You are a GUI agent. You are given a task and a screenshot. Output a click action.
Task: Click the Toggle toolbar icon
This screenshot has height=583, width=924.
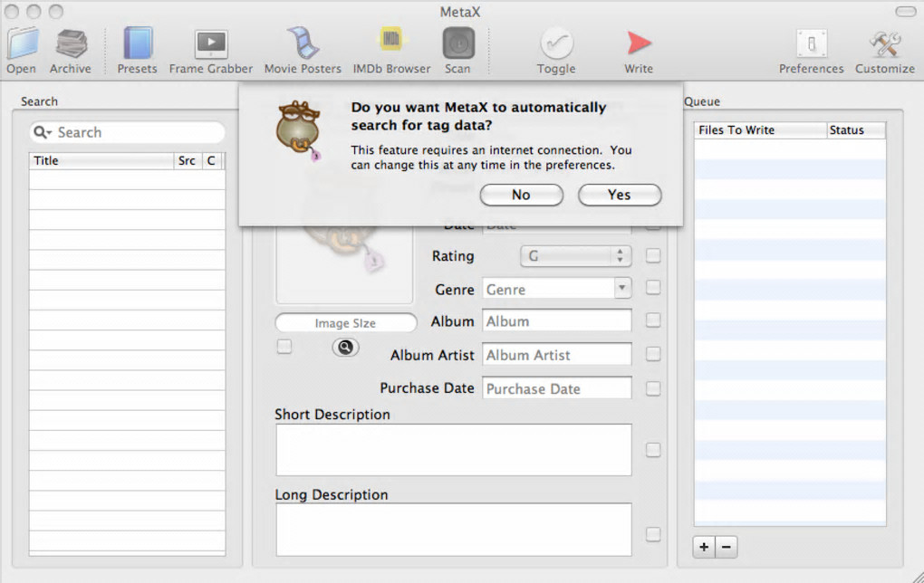click(x=556, y=43)
